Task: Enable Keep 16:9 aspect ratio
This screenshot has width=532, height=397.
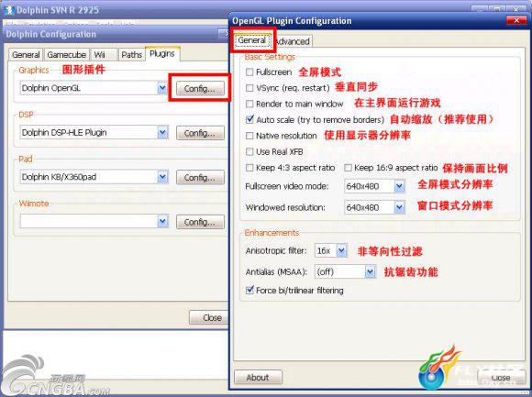Action: click(348, 168)
